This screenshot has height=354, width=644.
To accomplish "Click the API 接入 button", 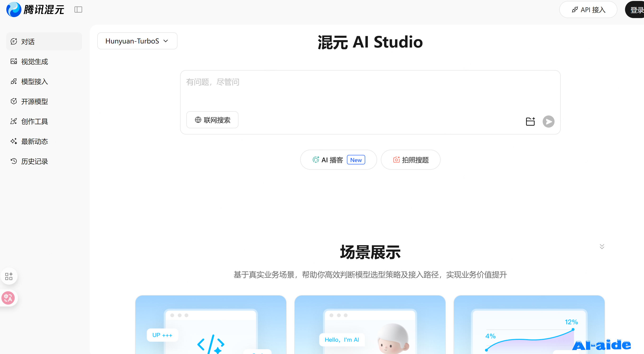I will click(x=588, y=10).
